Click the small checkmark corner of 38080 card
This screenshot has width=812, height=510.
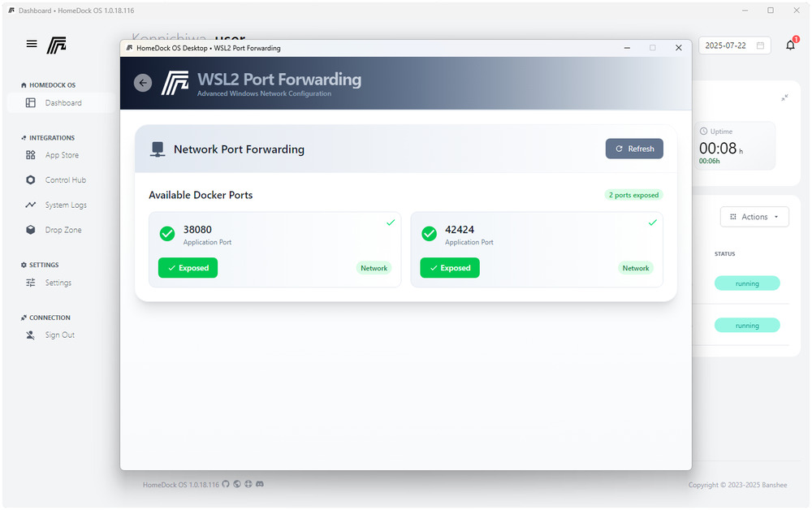(x=391, y=223)
